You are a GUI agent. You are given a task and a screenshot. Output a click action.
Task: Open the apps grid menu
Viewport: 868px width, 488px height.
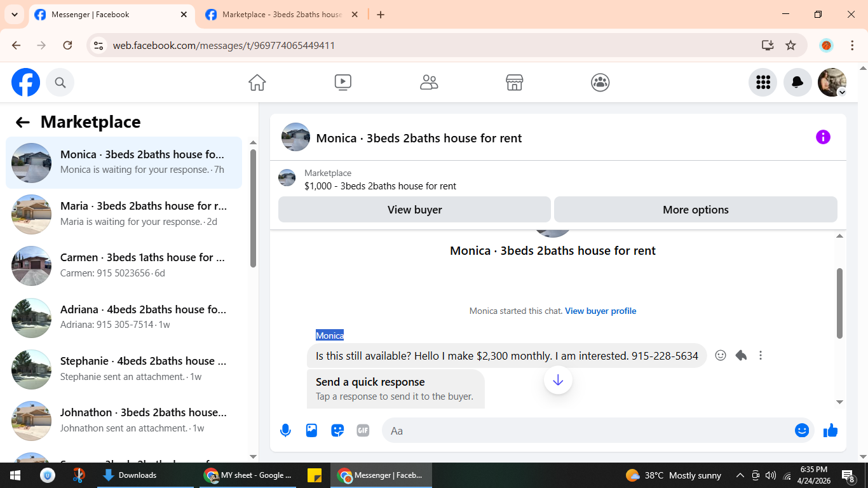point(763,83)
